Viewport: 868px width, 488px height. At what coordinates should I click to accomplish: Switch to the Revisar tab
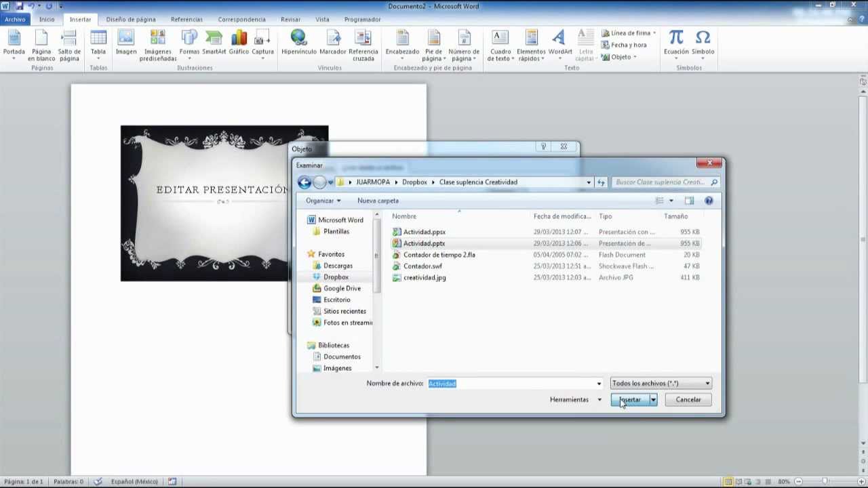(x=290, y=20)
